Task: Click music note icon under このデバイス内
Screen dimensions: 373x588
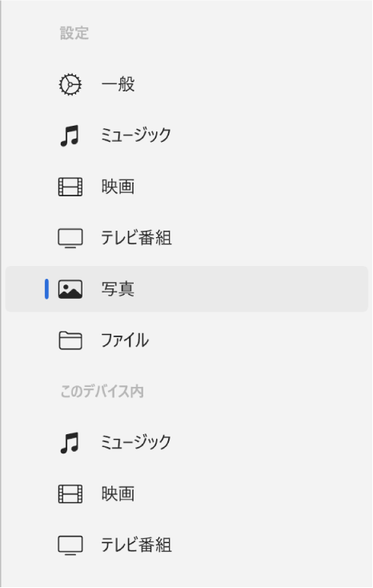Action: (70, 442)
